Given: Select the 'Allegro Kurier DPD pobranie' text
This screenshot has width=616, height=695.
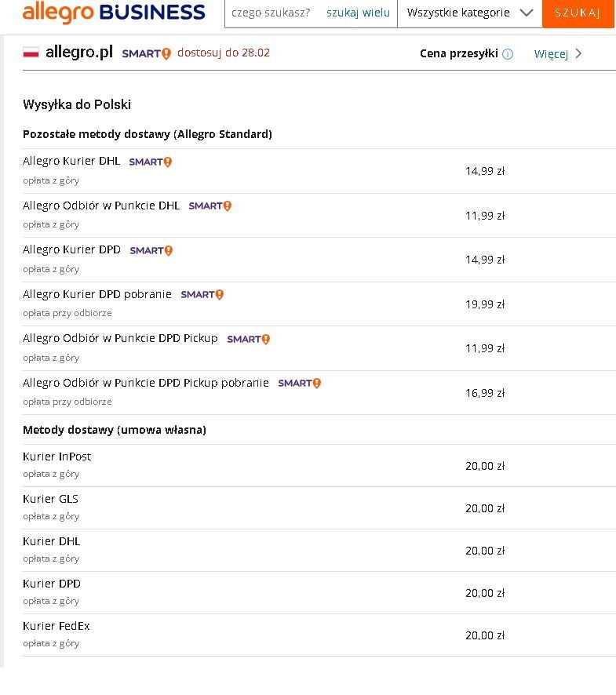Looking at the screenshot, I should click(x=97, y=294).
